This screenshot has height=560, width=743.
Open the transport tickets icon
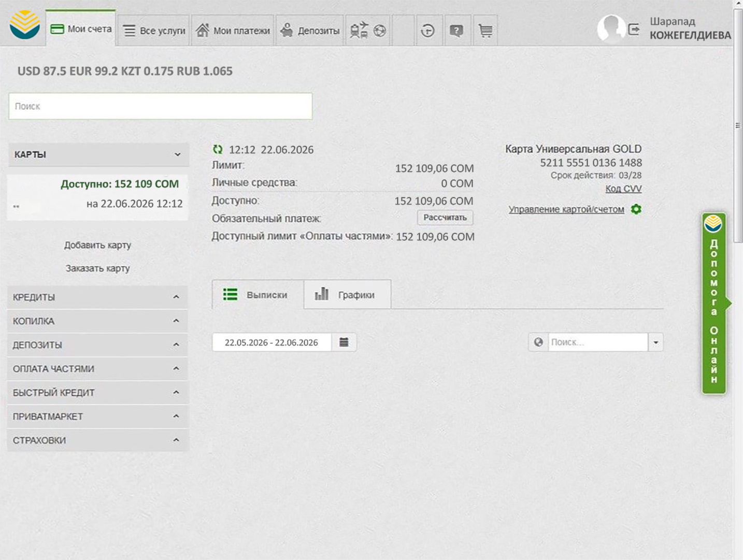pos(359,31)
